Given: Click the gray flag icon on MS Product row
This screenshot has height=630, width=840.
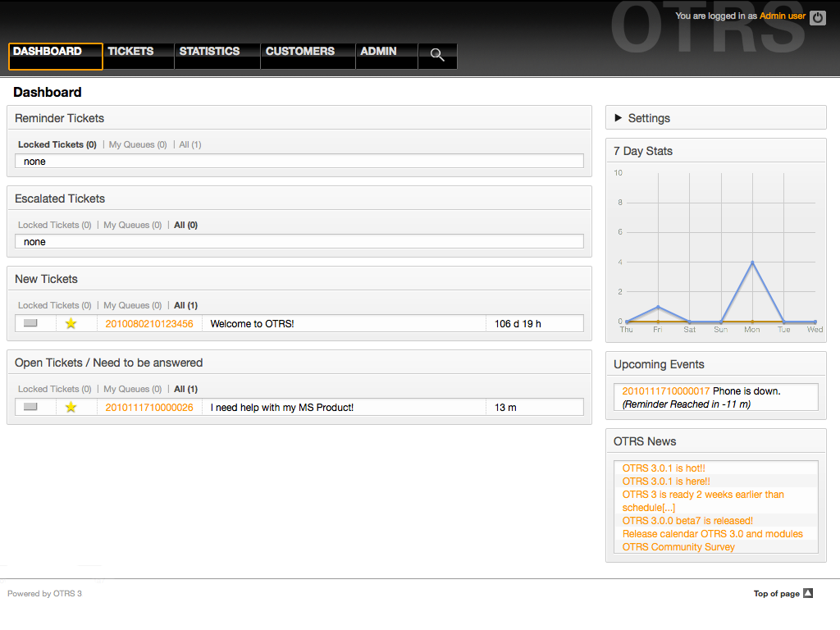Looking at the screenshot, I should [30, 407].
